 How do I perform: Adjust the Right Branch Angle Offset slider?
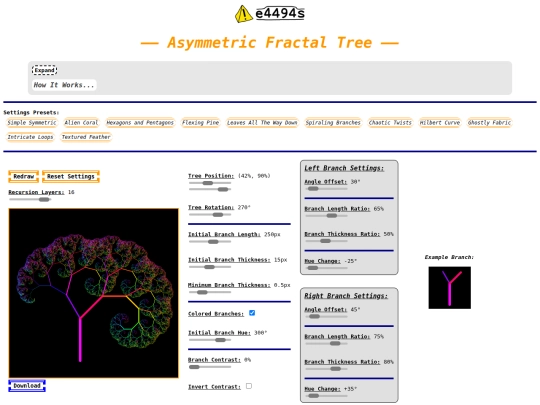pos(326,316)
